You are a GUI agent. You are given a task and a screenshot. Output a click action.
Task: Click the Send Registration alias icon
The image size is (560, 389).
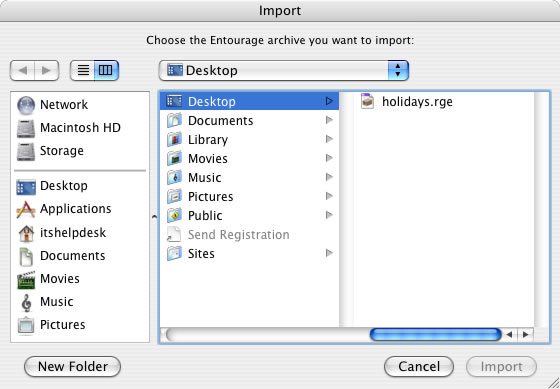coord(174,234)
